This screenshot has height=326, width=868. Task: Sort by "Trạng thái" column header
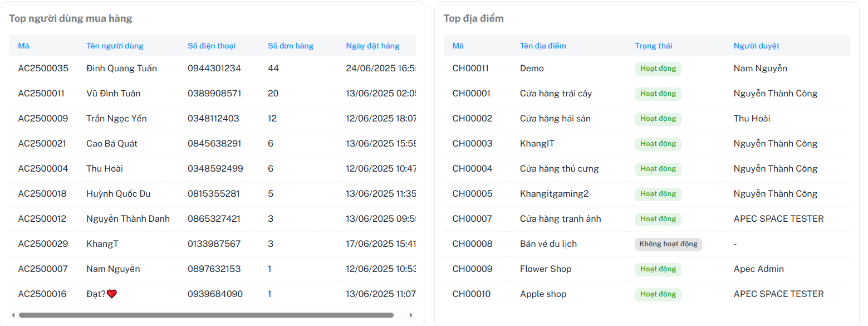click(x=654, y=46)
